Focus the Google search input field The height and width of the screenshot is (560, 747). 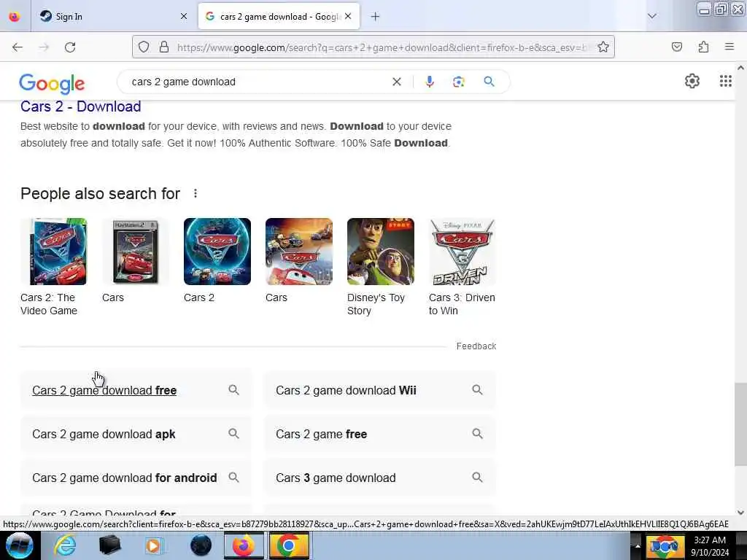[x=258, y=82]
